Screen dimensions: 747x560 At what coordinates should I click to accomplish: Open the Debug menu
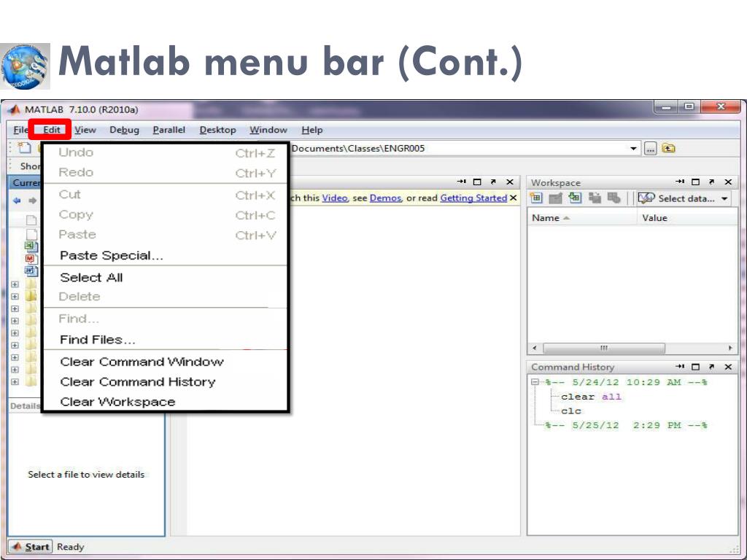(x=124, y=130)
